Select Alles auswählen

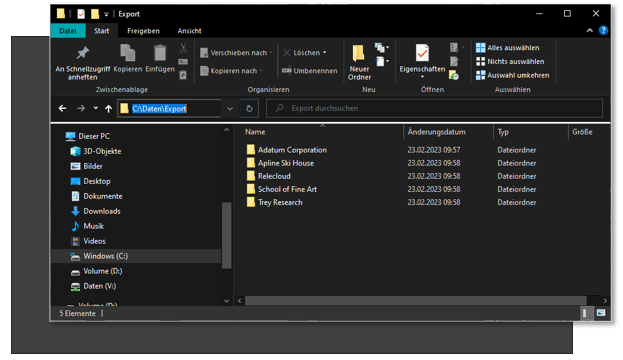(507, 48)
